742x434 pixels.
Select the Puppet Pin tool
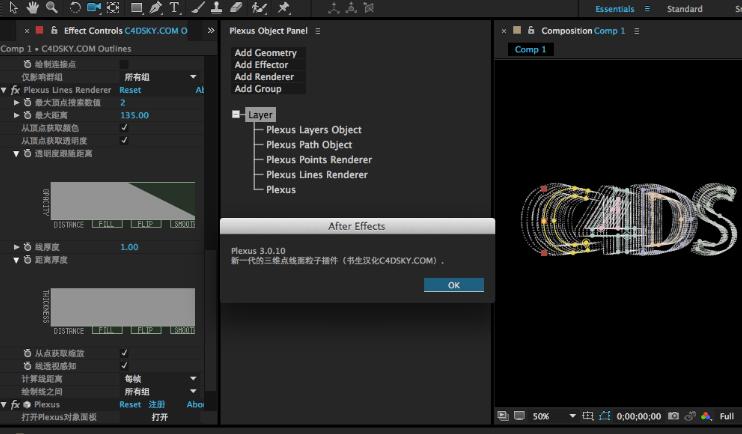click(x=285, y=8)
